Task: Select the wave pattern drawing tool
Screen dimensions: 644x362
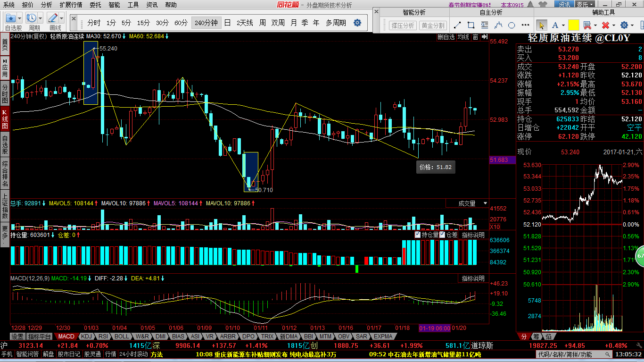Action: pos(498,25)
